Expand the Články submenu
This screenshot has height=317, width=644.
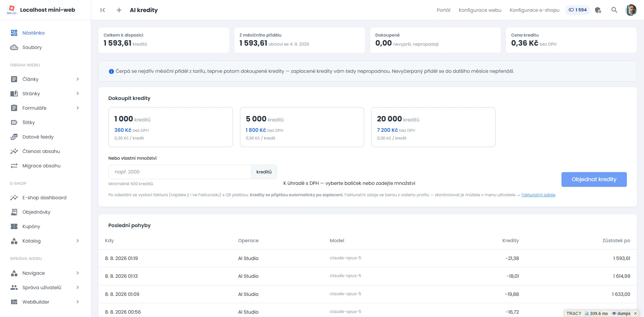point(77,79)
